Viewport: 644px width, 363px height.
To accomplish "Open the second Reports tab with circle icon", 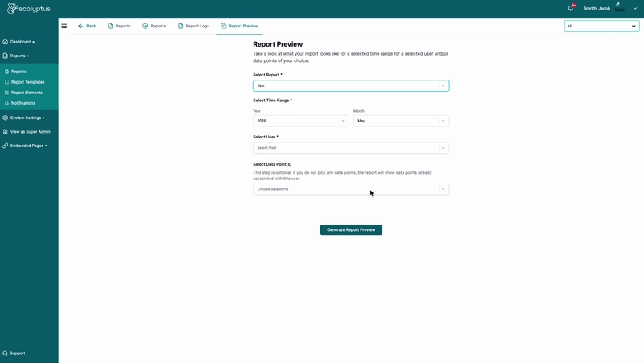I will 155,26.
